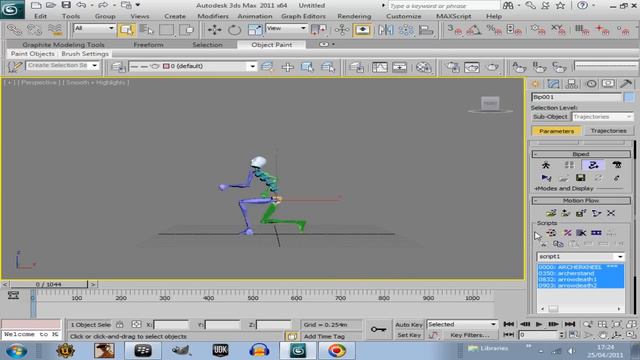Click the Trajectories button
640x360 pixels.
(608, 131)
